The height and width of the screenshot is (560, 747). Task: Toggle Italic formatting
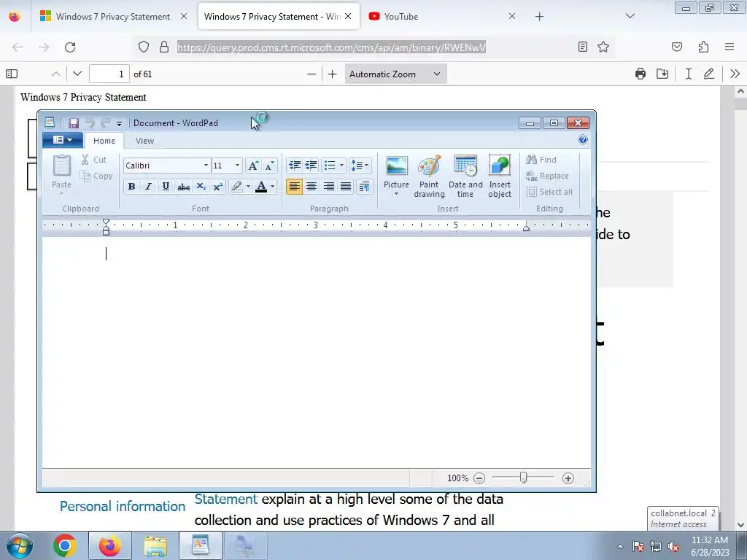148,186
